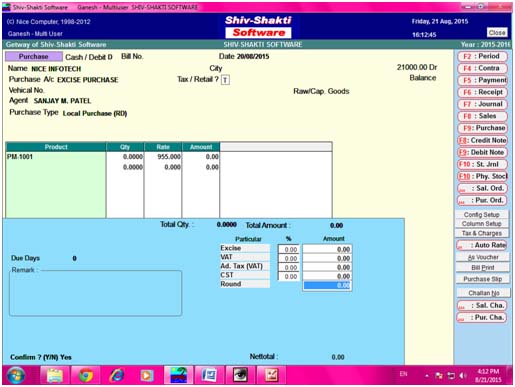Open Chrome from the taskbar
Viewport: 515px width, 387px height.
(x=86, y=375)
